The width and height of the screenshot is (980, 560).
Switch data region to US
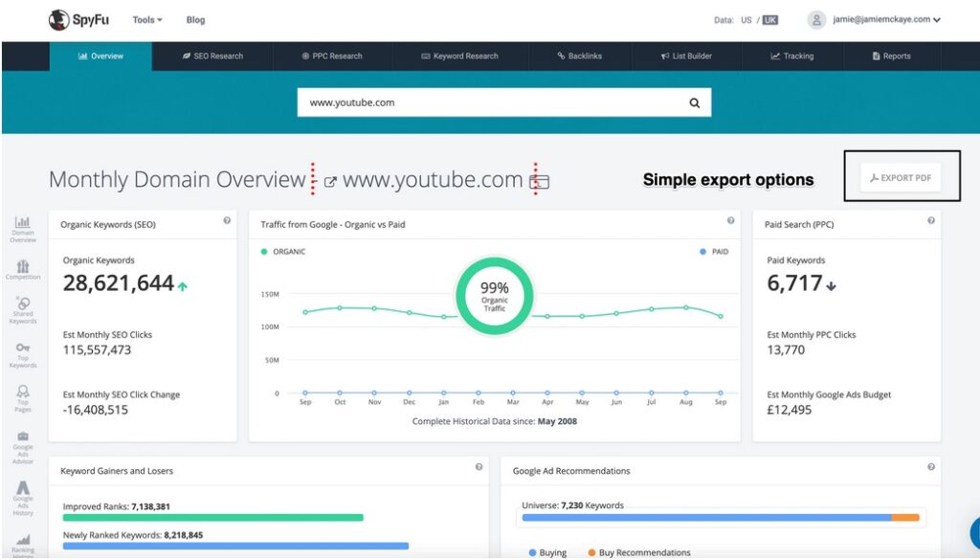click(746, 20)
